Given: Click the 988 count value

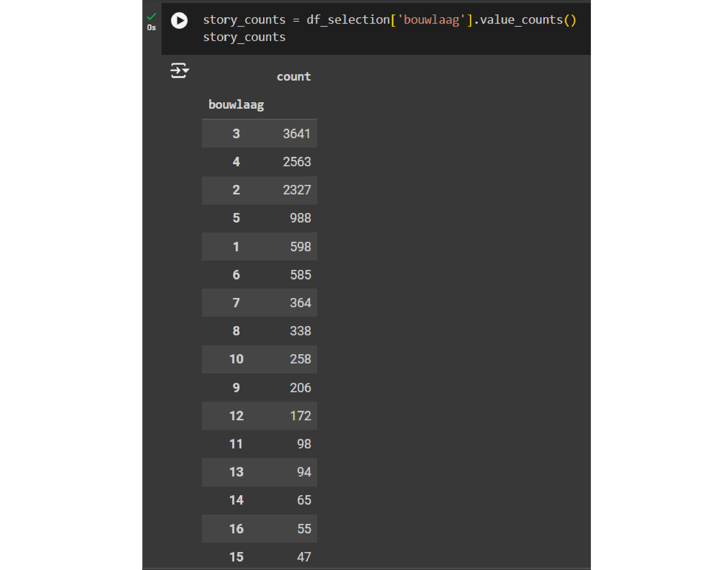Looking at the screenshot, I should click(300, 218).
